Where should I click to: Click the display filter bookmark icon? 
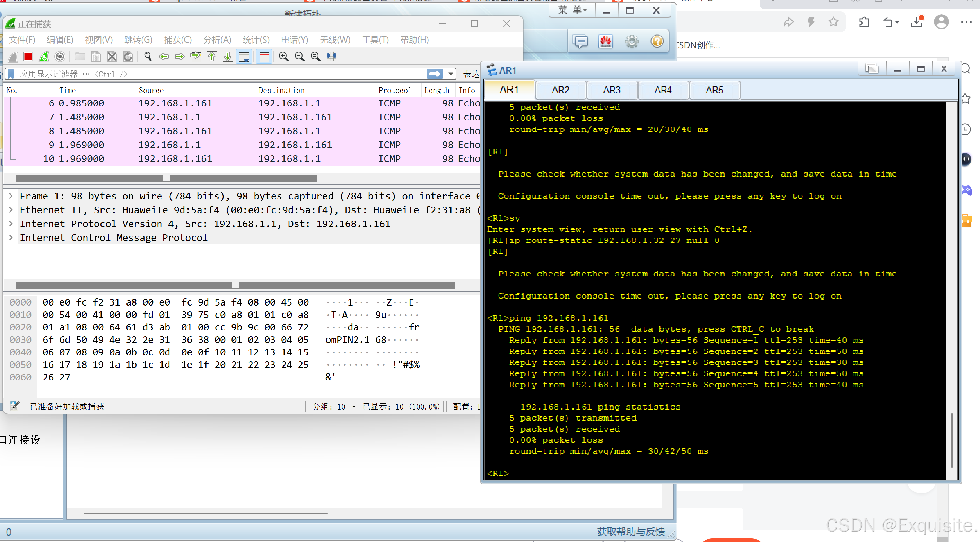click(x=11, y=74)
